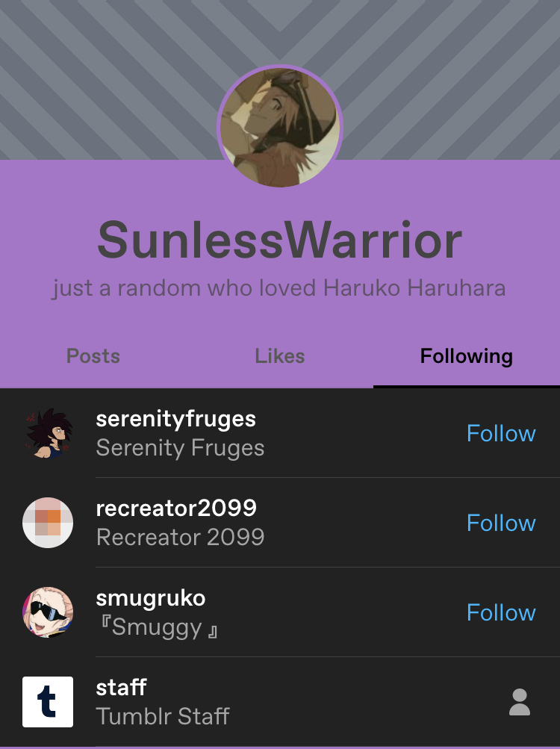Select the Following tab
560x749 pixels.
pyautogui.click(x=467, y=356)
